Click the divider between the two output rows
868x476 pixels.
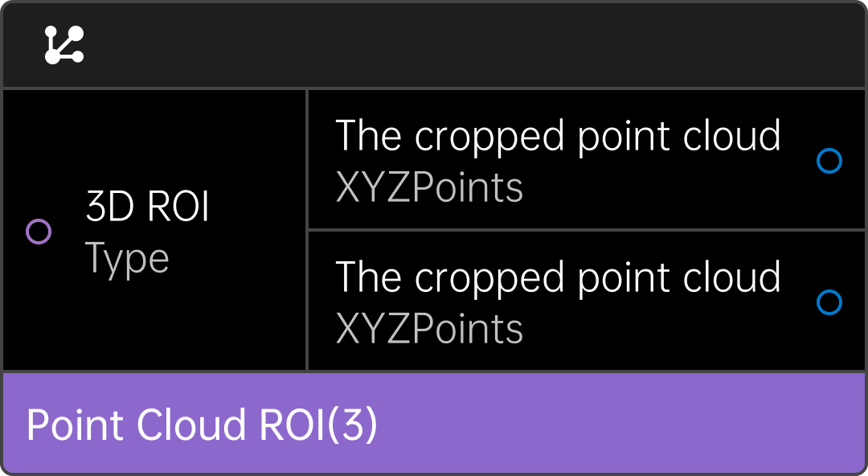click(x=587, y=230)
